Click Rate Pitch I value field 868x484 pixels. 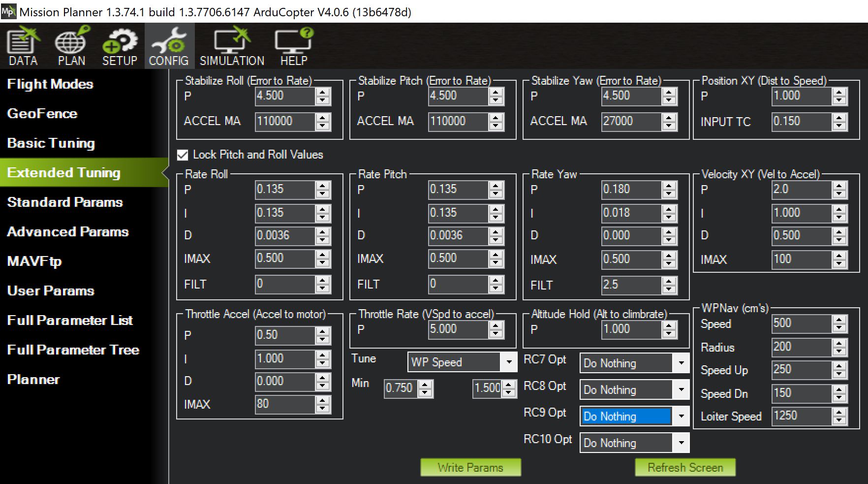(x=458, y=213)
